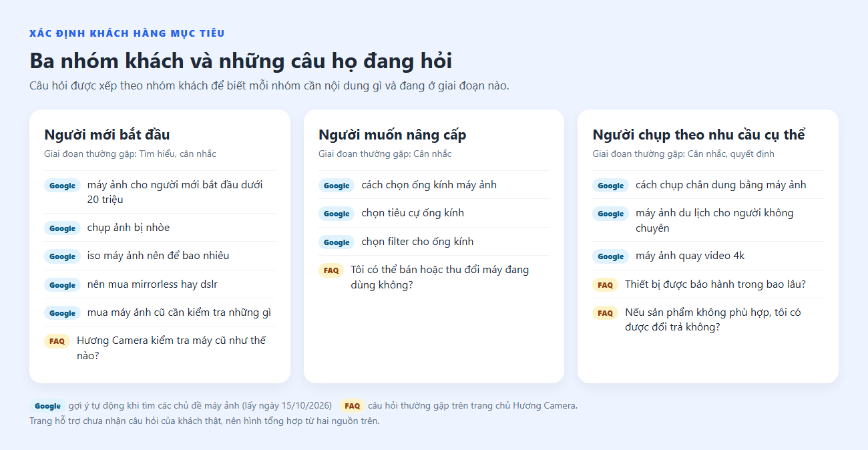
Task: Click the Google badge beside "chụp ảnh bị nhòe"
Action: click(62, 228)
